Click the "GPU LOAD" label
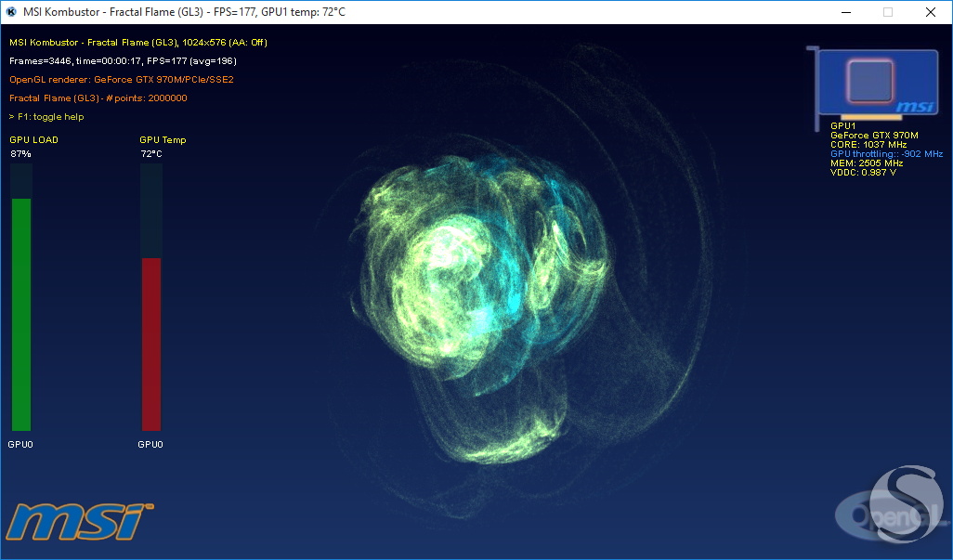The width and height of the screenshot is (953, 560). click(34, 139)
